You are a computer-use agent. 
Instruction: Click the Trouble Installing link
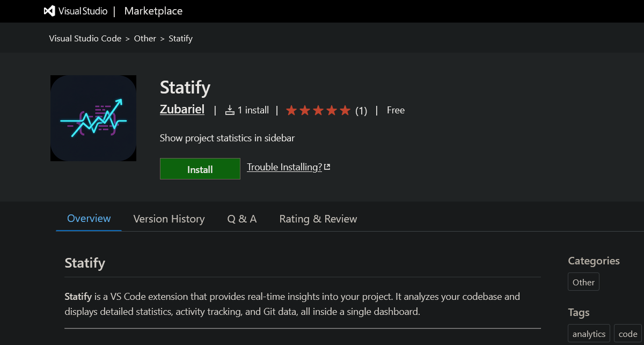[284, 167]
